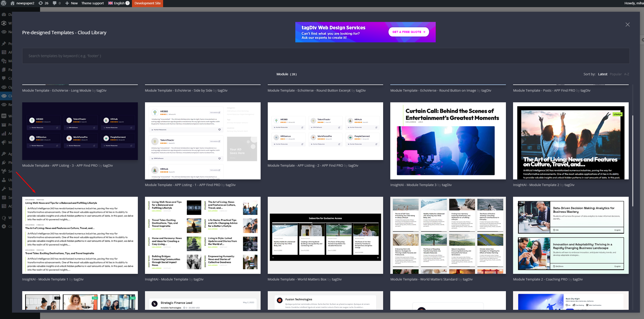Click the Module (28) category heading
The image size is (644, 319).
tap(286, 74)
